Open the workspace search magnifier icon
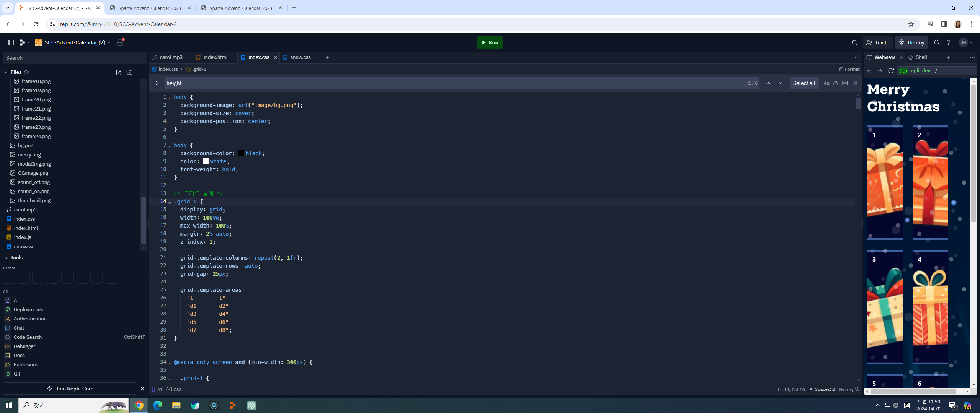 (854, 42)
